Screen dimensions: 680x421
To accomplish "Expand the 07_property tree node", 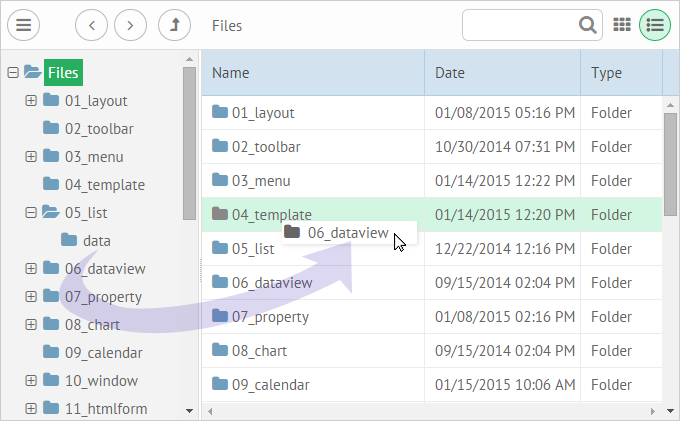I will [31, 297].
